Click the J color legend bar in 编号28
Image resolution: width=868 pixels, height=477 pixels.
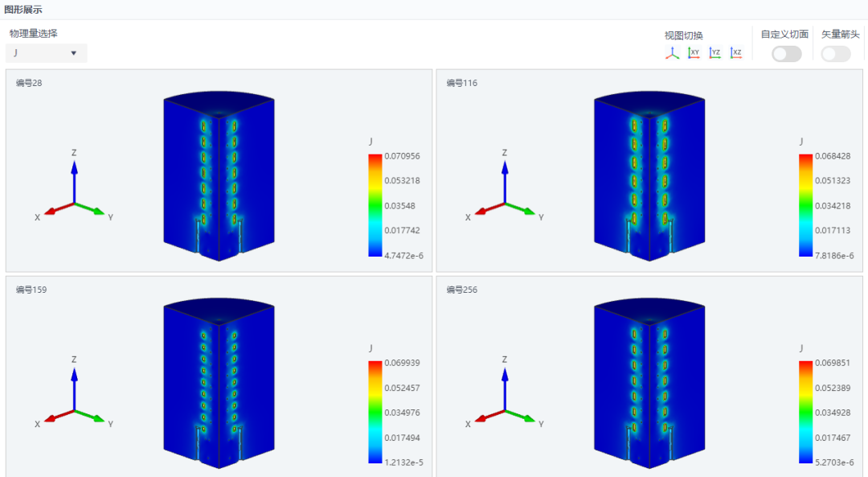coord(375,206)
